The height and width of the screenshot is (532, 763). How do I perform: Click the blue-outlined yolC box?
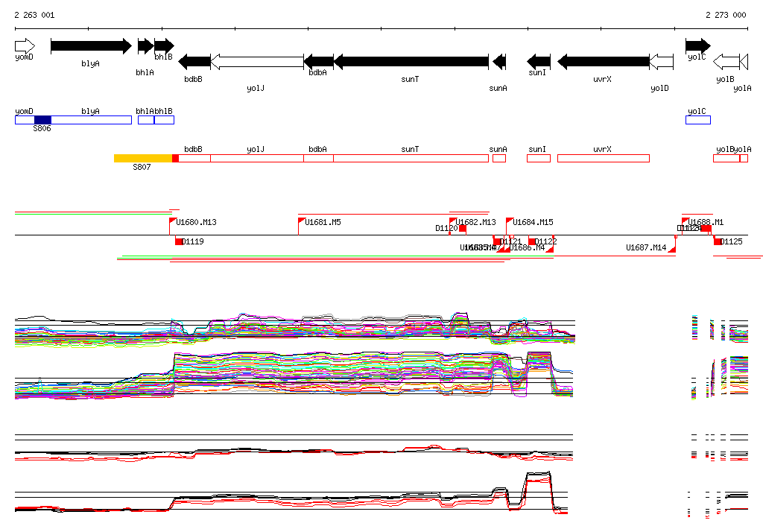[698, 120]
